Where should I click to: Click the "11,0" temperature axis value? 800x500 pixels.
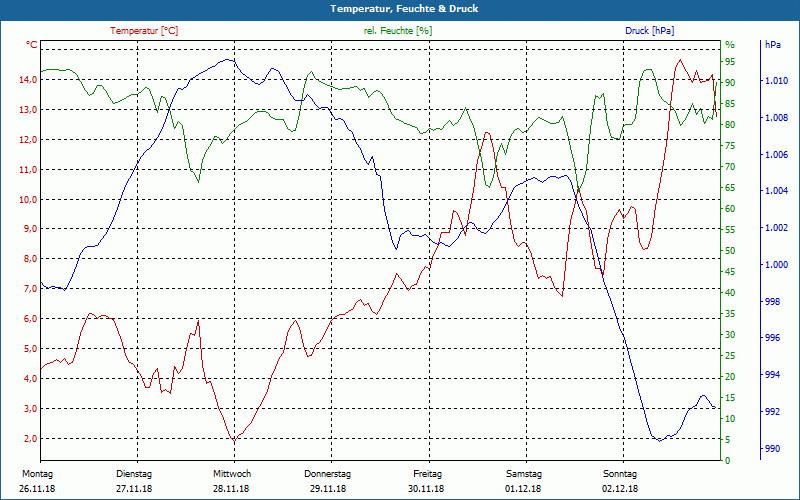[x=28, y=169]
